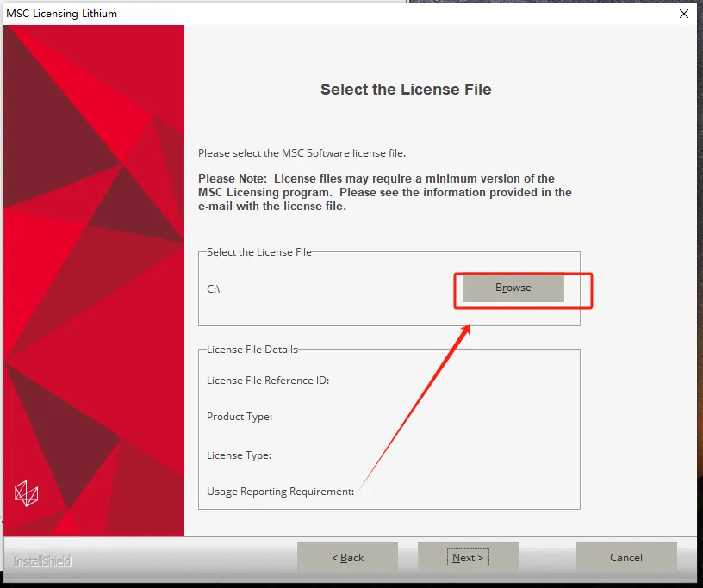The height and width of the screenshot is (588, 703).
Task: Select the 'License File Reference ID:' label
Action: pyautogui.click(x=268, y=381)
